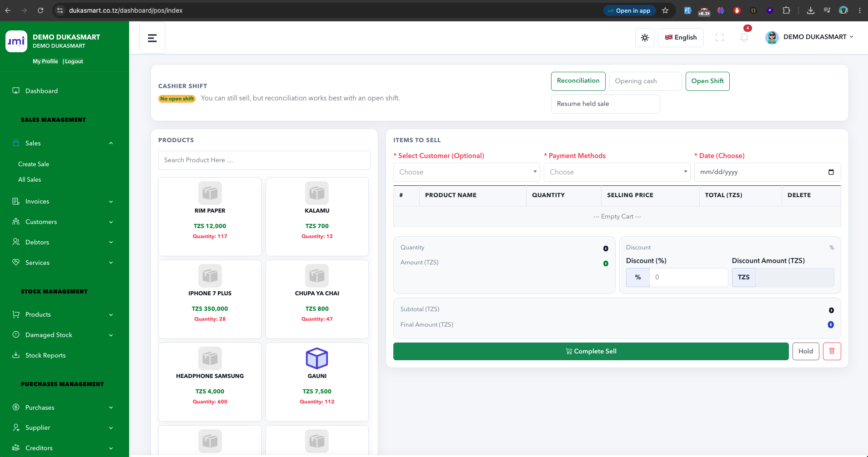Click the Stock Reports download icon
868x457 pixels.
[x=16, y=355]
